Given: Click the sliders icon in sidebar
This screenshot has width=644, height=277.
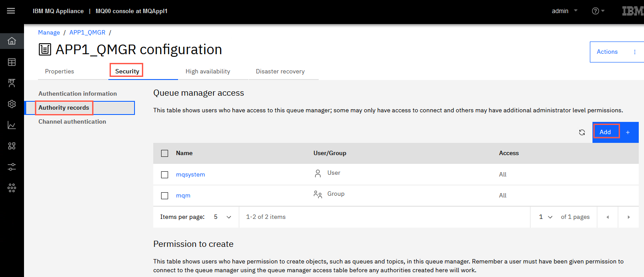Looking at the screenshot, I should tap(12, 167).
